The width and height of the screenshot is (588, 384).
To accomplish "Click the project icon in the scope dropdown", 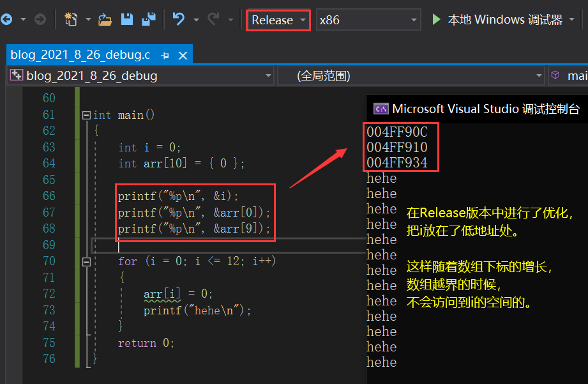I will coord(16,75).
